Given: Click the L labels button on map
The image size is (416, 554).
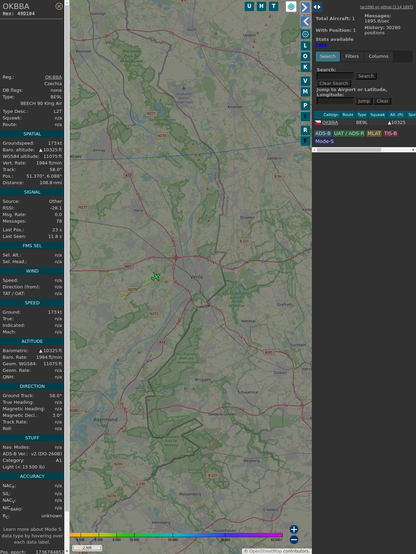Looking at the screenshot, I should point(305,45).
